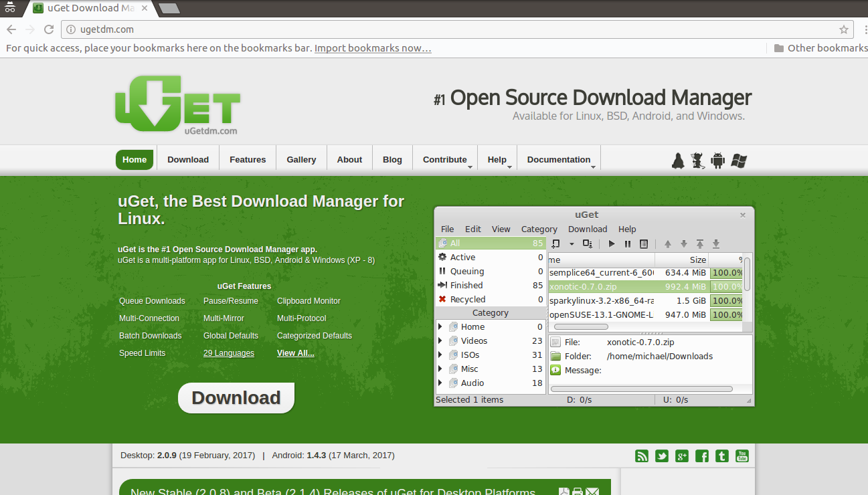Click the pause icon in uGet toolbar
Viewport: 868px width, 495px height.
628,244
